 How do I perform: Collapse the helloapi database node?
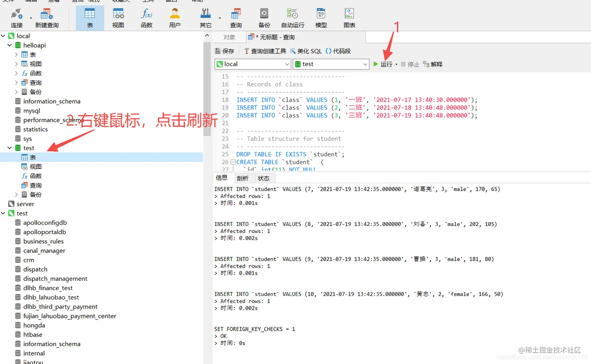pos(10,45)
